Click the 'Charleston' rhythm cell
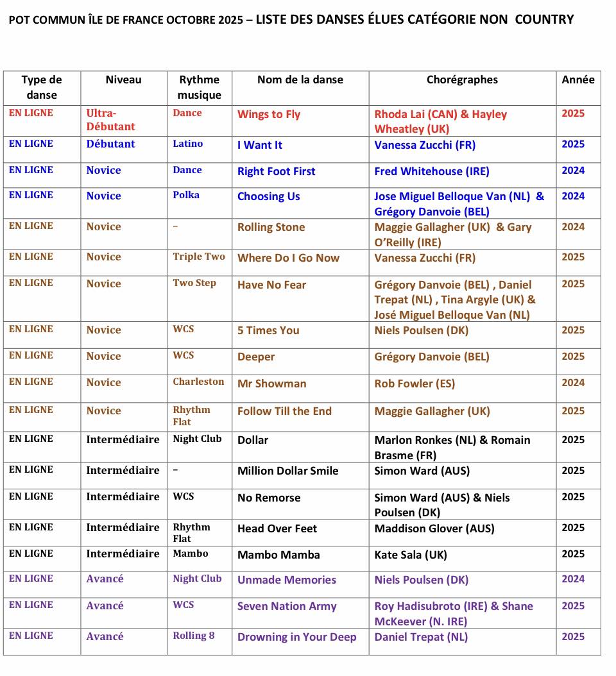This screenshot has width=616, height=676. 198,382
